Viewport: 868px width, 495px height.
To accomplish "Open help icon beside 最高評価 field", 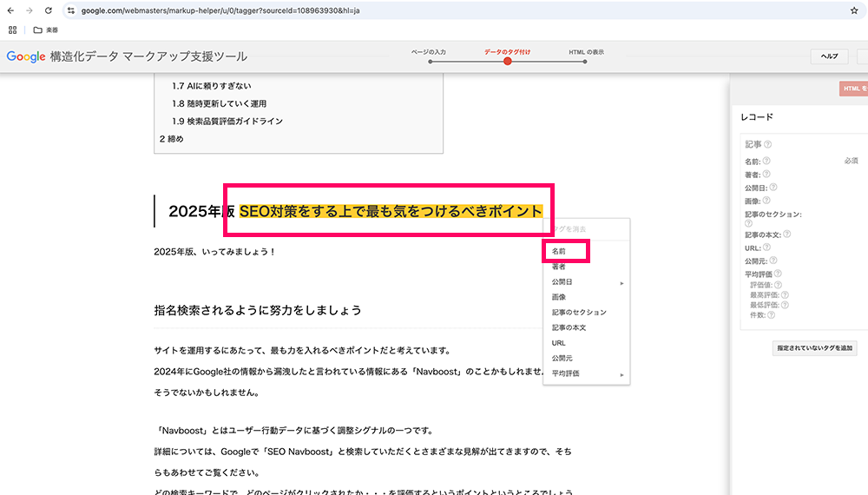I will click(x=785, y=294).
